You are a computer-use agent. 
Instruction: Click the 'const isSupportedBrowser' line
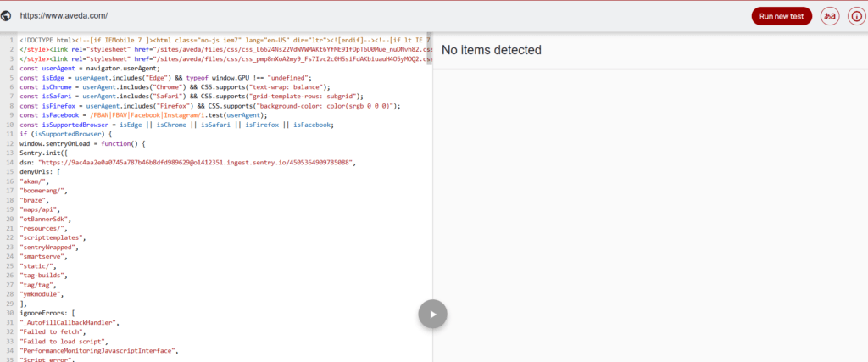[176, 125]
